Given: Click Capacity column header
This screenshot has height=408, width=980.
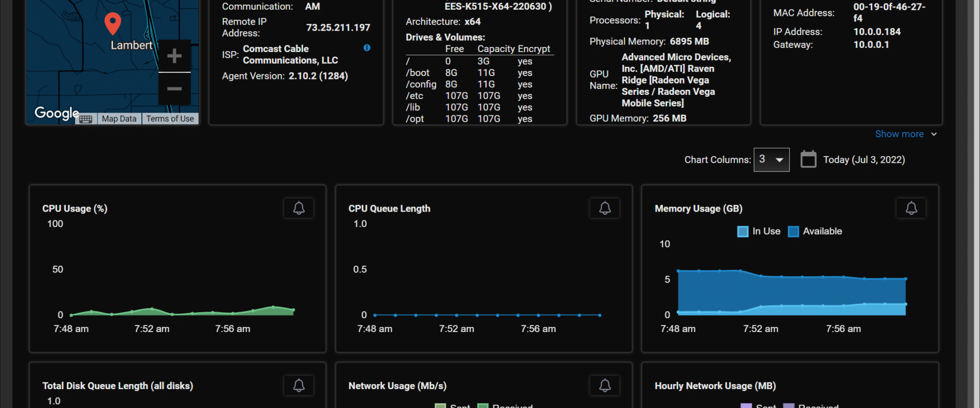Looking at the screenshot, I should (x=496, y=49).
